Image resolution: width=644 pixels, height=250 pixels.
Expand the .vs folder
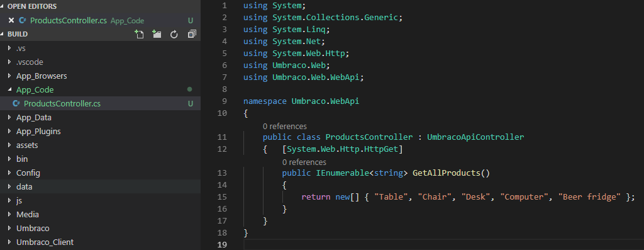click(10, 48)
